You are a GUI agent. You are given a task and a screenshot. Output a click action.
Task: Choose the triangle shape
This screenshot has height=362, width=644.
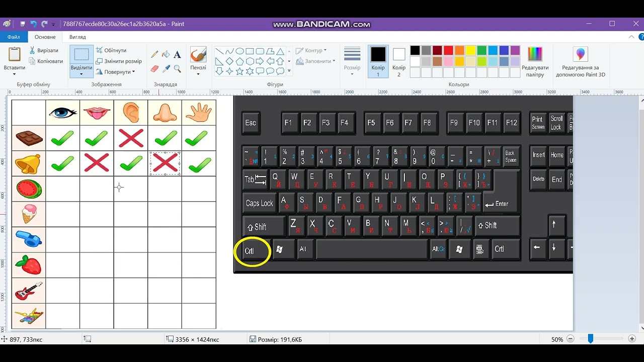(x=280, y=51)
